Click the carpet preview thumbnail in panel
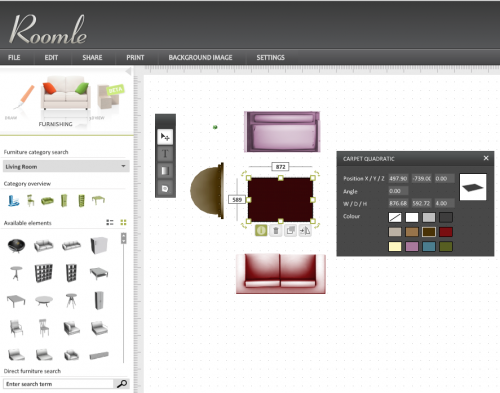Screen dimensions: 500x393 click(473, 187)
